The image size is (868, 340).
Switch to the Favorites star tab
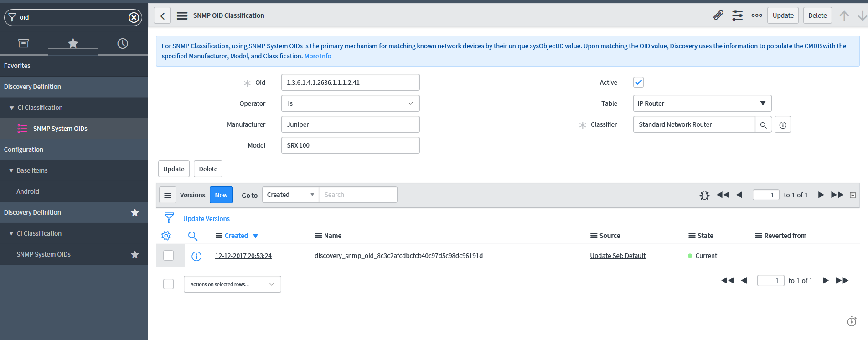pyautogui.click(x=73, y=43)
